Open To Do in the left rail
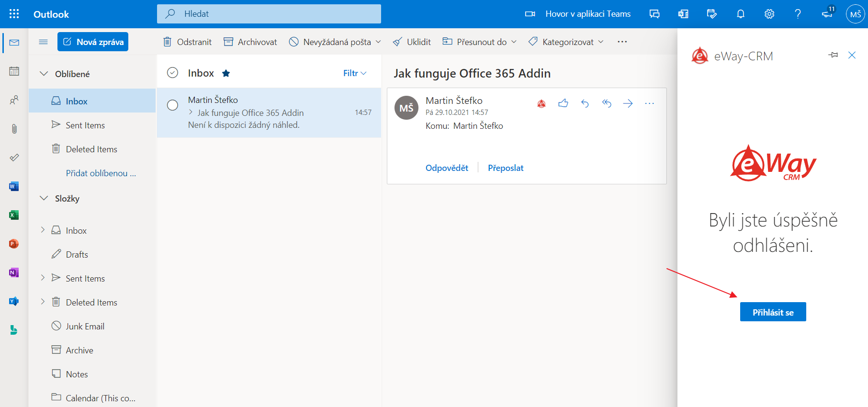This screenshot has width=868, height=407. 14,158
